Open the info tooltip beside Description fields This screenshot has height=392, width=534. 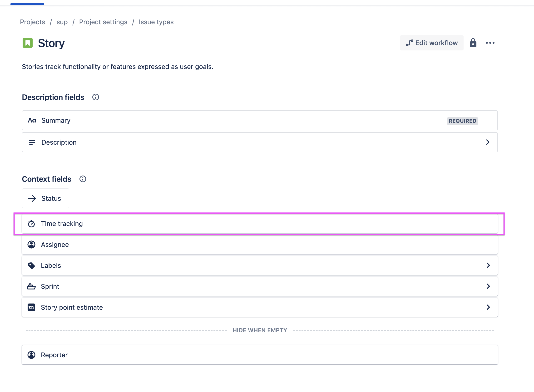95,97
